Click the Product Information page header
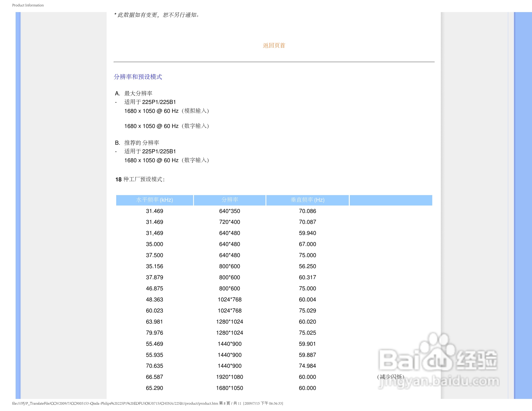532x411 pixels. point(28,5)
